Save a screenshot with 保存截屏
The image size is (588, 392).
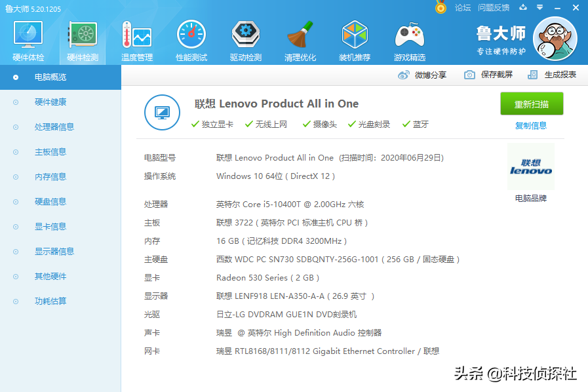488,74
